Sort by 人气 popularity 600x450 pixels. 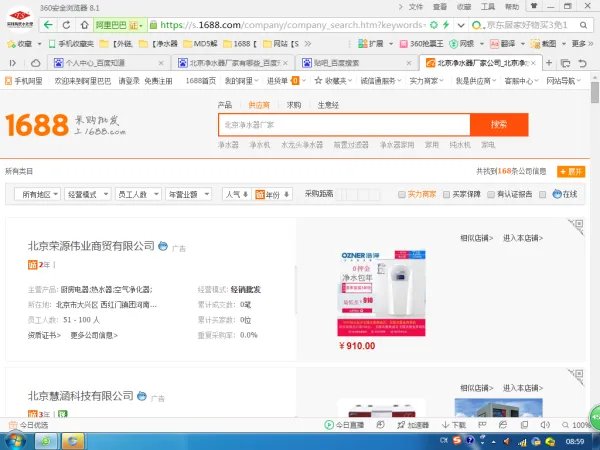coord(237,194)
